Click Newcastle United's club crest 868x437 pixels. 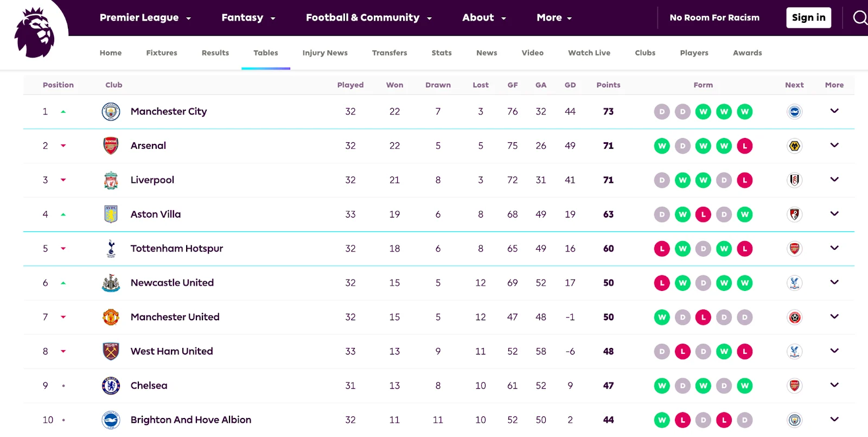point(111,283)
